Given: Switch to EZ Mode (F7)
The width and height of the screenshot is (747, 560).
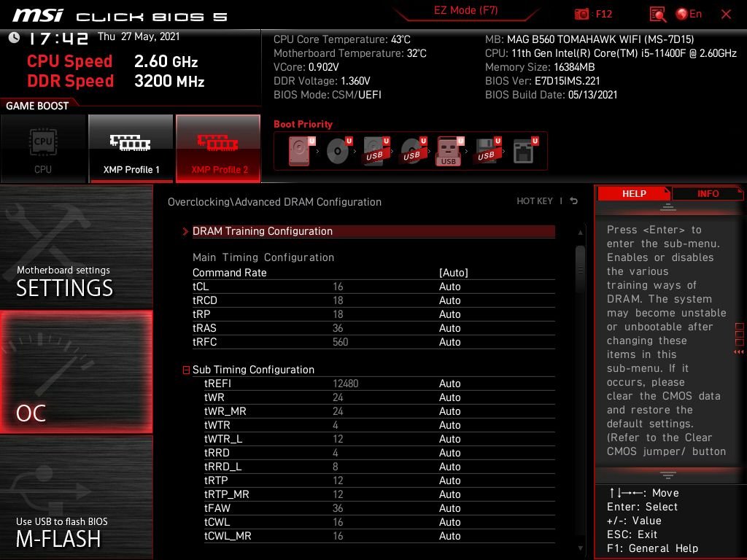Looking at the screenshot, I should pos(466,10).
